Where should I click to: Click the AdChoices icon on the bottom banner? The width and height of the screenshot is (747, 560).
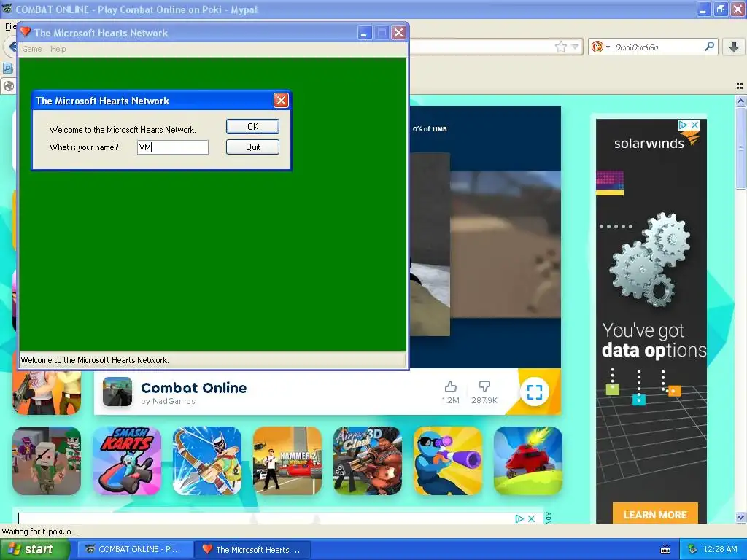point(519,518)
